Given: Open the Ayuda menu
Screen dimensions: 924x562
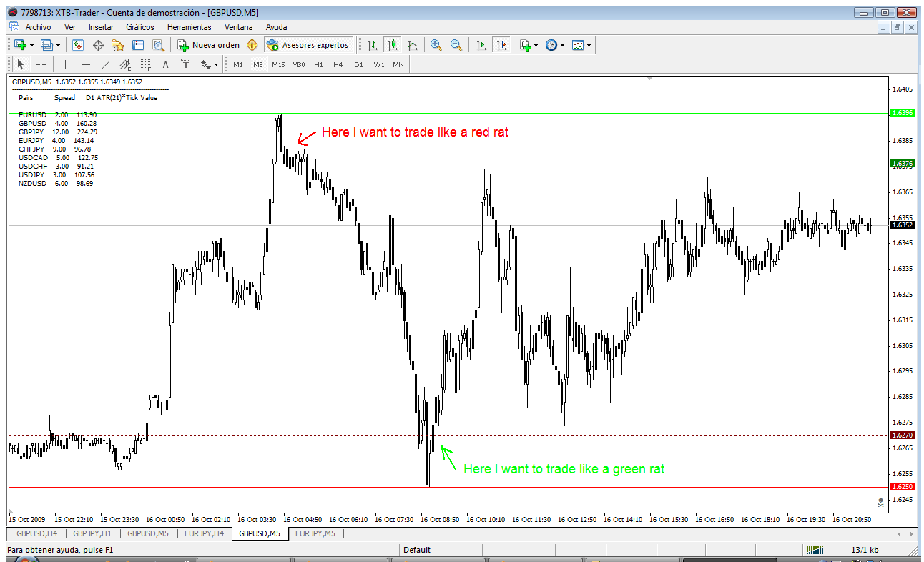Looking at the screenshot, I should [x=277, y=26].
